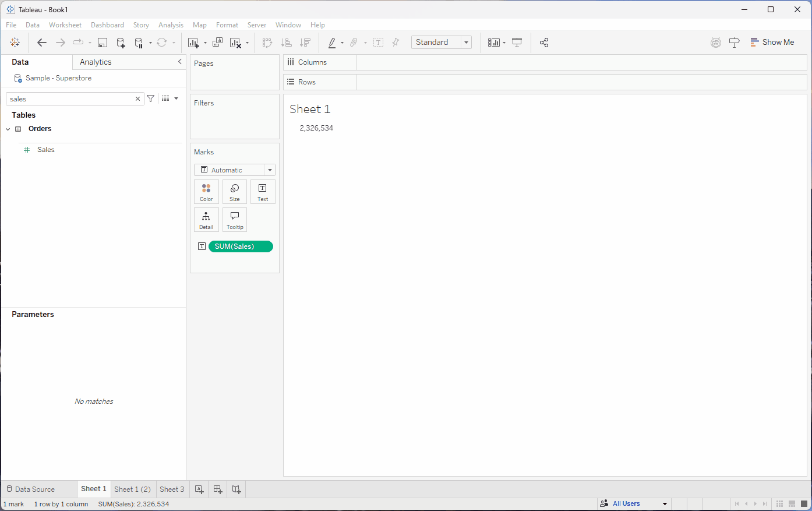
Task: Click the Save workbook icon
Action: pyautogui.click(x=103, y=43)
